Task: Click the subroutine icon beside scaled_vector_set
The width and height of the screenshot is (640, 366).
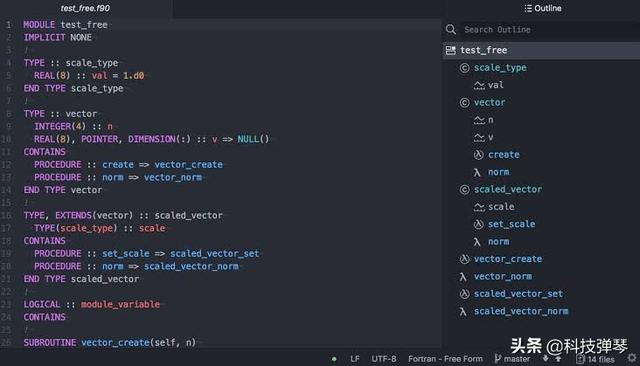Action: click(x=464, y=294)
